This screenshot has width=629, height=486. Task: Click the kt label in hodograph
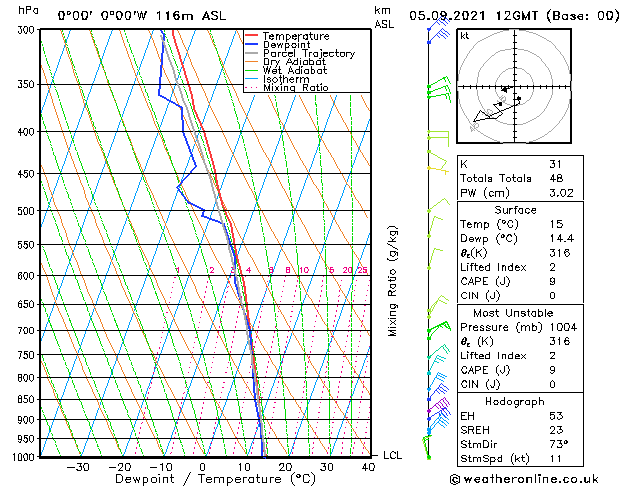[465, 36]
